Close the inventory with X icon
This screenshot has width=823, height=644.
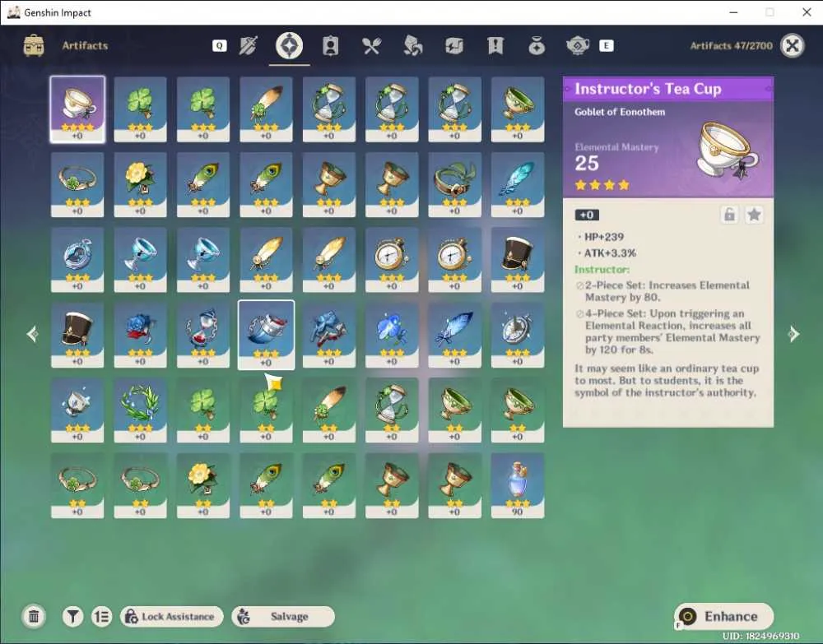pos(792,45)
